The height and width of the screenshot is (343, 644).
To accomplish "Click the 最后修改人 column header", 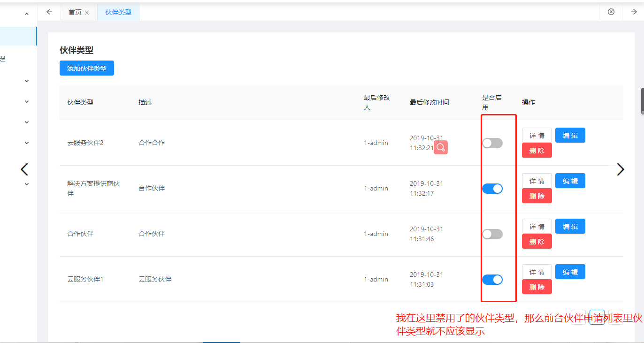I will click(377, 102).
